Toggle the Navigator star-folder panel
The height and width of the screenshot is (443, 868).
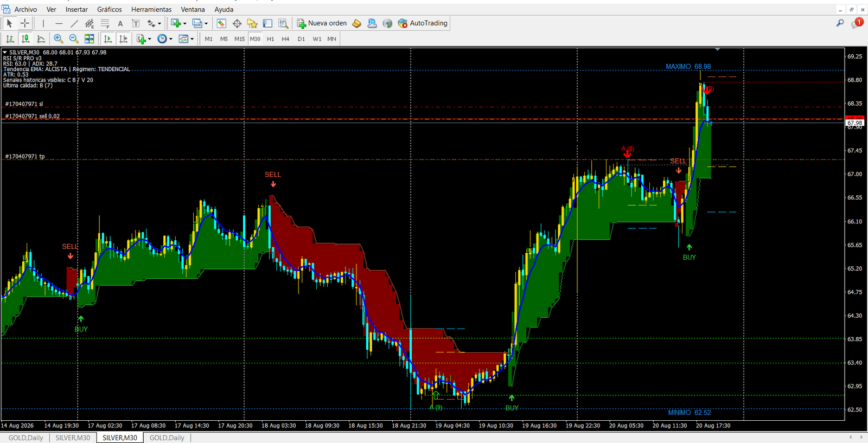click(x=252, y=23)
